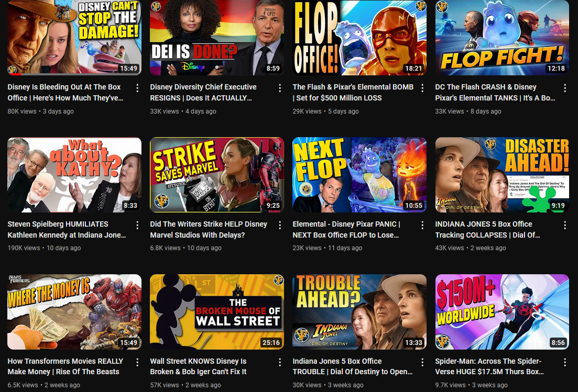Open more options for Did The Writers Strike video

[280, 225]
